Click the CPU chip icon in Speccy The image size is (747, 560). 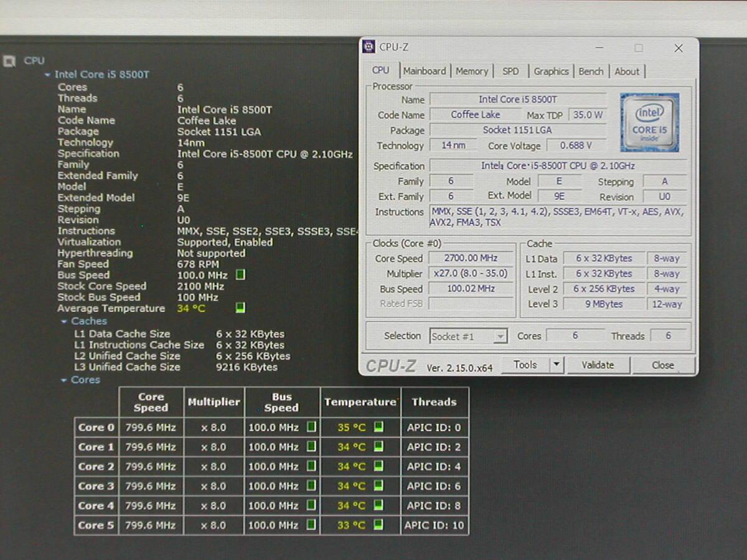9,61
